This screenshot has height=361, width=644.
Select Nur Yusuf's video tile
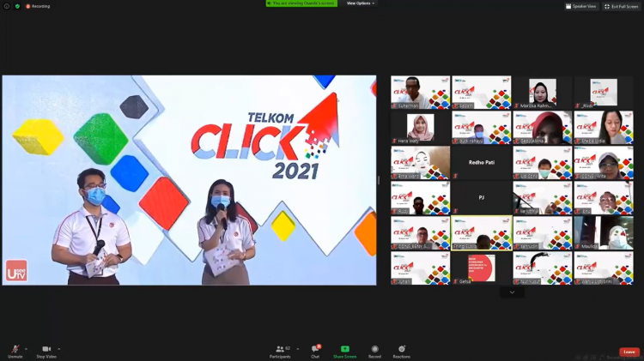pos(542,268)
